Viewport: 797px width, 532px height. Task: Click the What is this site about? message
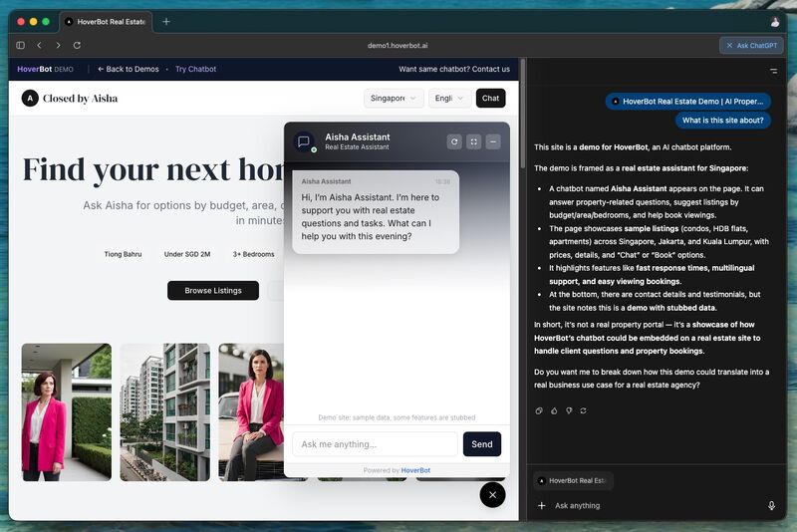(x=723, y=121)
